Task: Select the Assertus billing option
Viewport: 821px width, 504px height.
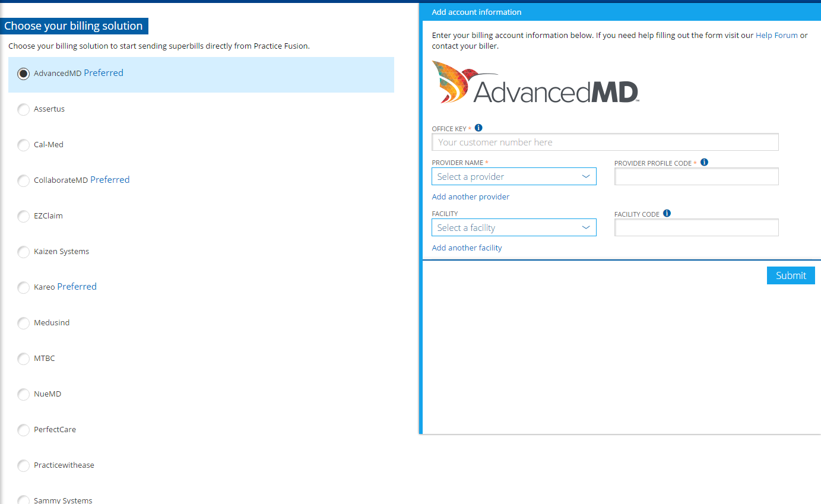Action: 23,109
